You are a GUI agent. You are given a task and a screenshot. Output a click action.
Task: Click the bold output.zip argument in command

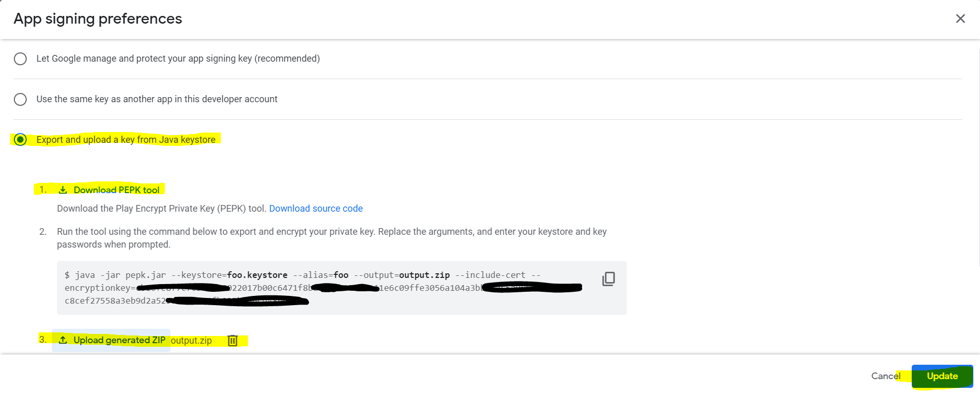tap(424, 275)
